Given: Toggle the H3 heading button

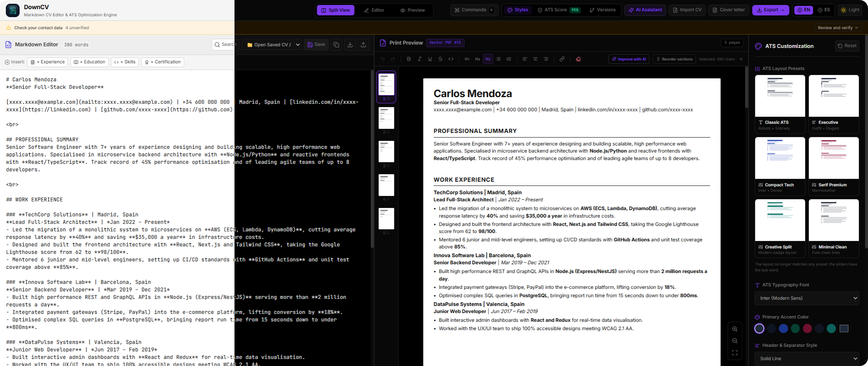Looking at the screenshot, I should point(488,59).
